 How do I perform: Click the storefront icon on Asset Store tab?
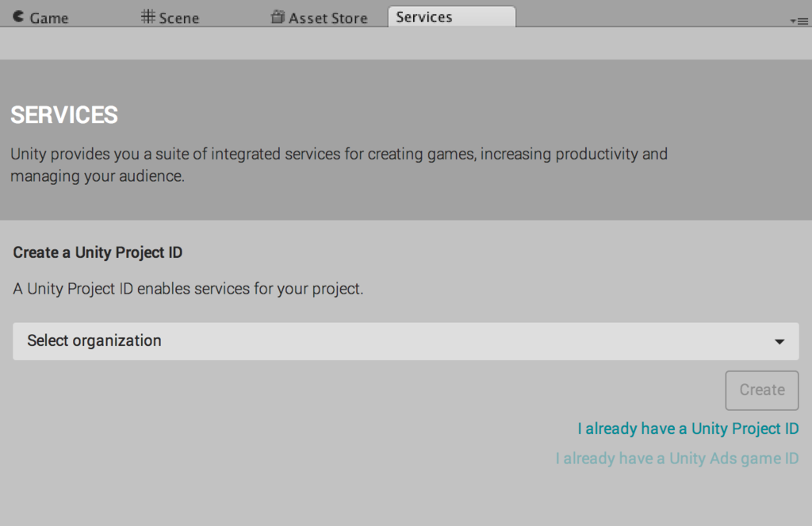coord(278,17)
